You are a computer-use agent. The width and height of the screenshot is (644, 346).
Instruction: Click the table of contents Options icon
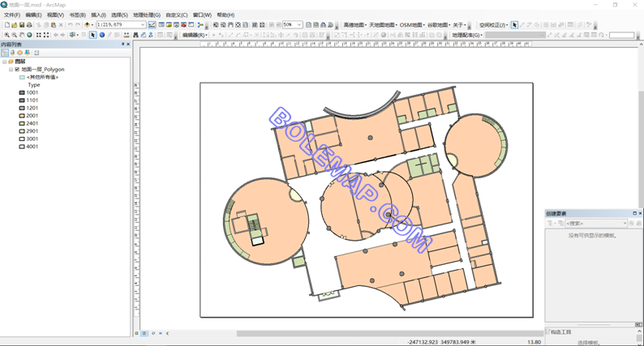(x=36, y=53)
